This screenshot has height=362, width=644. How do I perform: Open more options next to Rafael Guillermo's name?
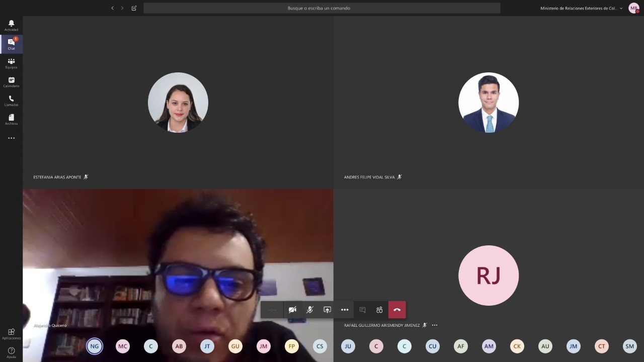435,325
